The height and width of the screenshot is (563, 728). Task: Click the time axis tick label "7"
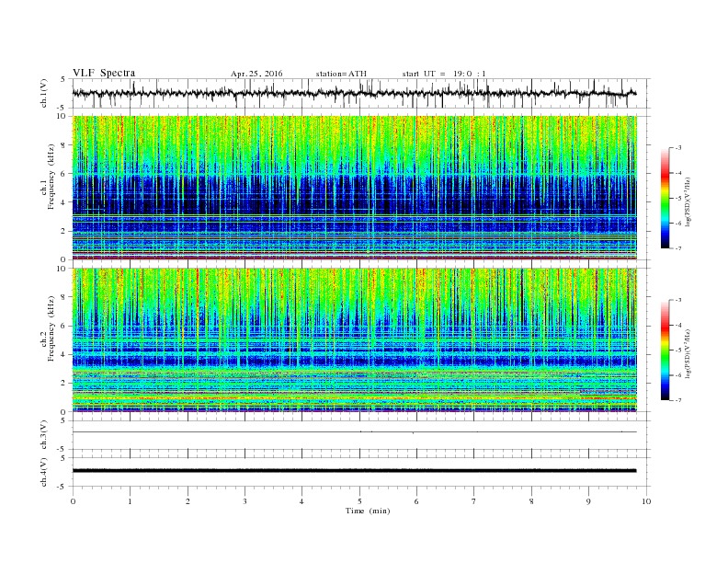pos(474,501)
